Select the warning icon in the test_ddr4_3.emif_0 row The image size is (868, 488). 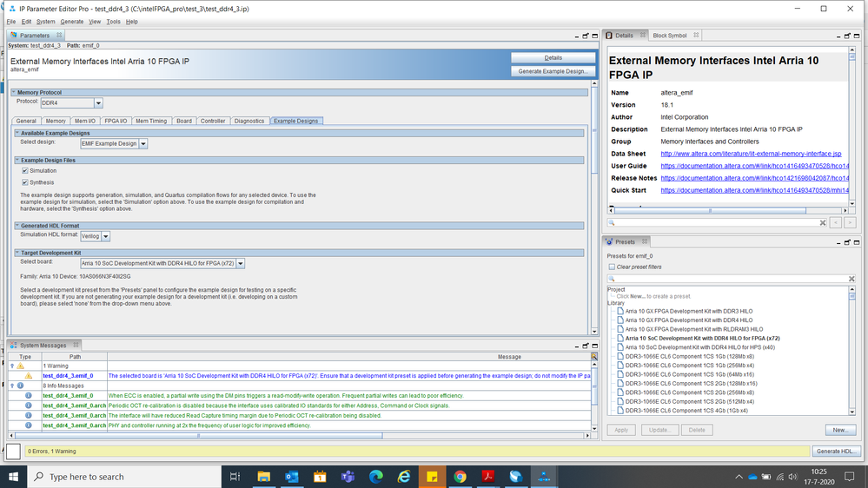(28, 376)
